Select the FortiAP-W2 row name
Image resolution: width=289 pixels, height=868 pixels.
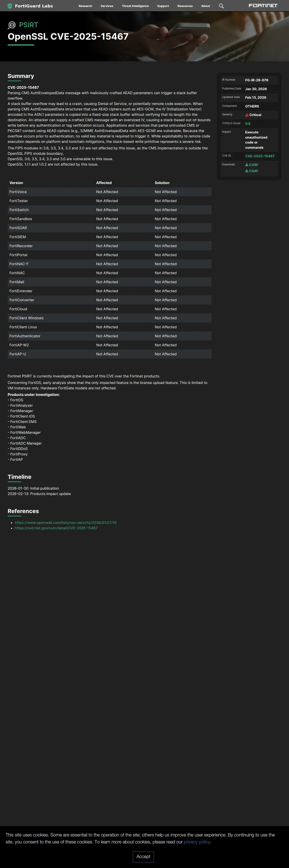19,345
